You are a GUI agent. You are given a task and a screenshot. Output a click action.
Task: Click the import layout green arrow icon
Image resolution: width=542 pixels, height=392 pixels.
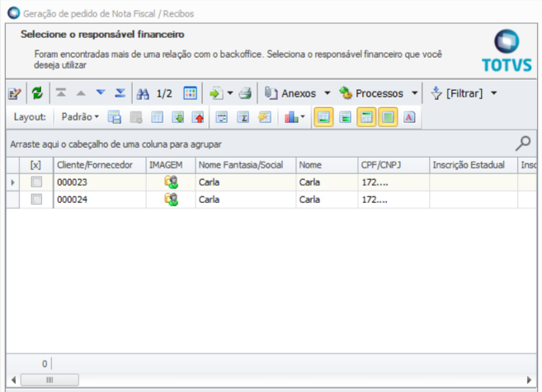pos(178,117)
